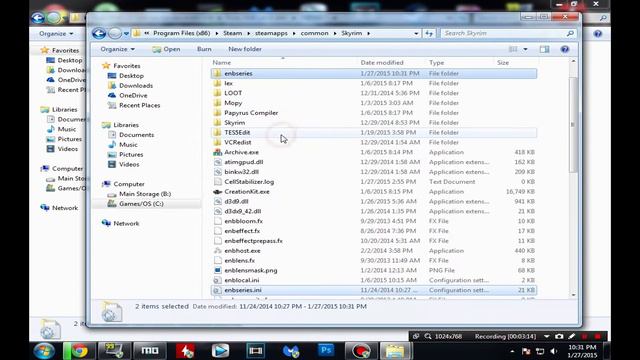The height and width of the screenshot is (360, 640).
Task: Select the TES5Edit folder
Action: (373, 132)
